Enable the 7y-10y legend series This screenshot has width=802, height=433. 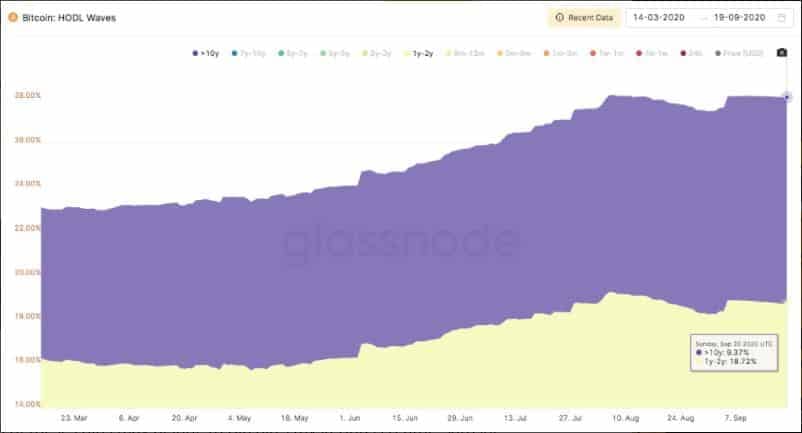coord(249,53)
